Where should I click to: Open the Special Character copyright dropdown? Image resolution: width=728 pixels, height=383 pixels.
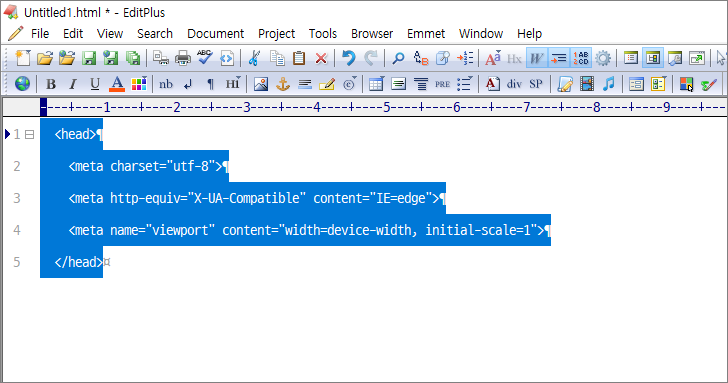[350, 84]
